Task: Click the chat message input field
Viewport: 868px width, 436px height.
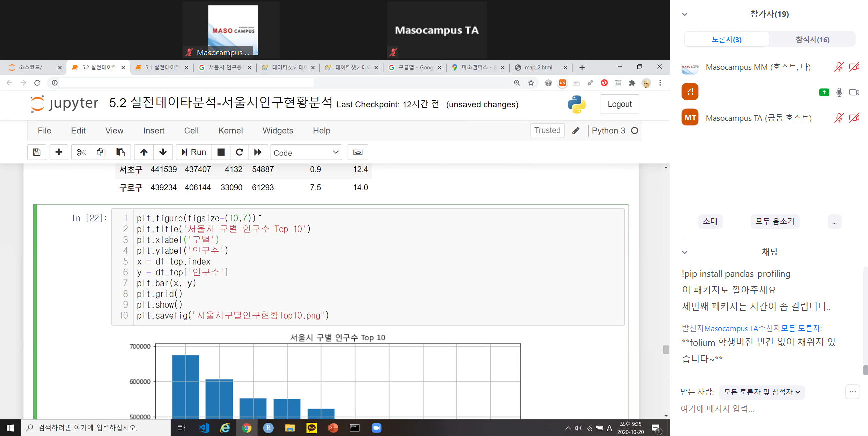Action: [x=760, y=409]
